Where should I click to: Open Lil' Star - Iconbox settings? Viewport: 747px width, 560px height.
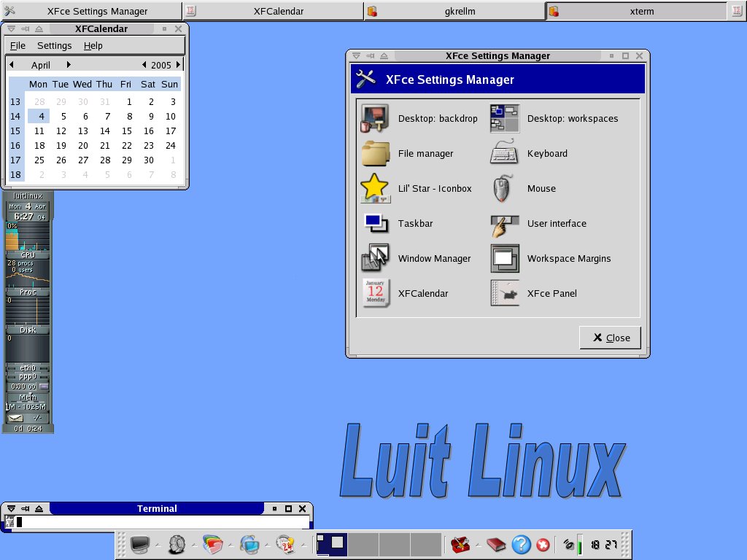(375, 188)
